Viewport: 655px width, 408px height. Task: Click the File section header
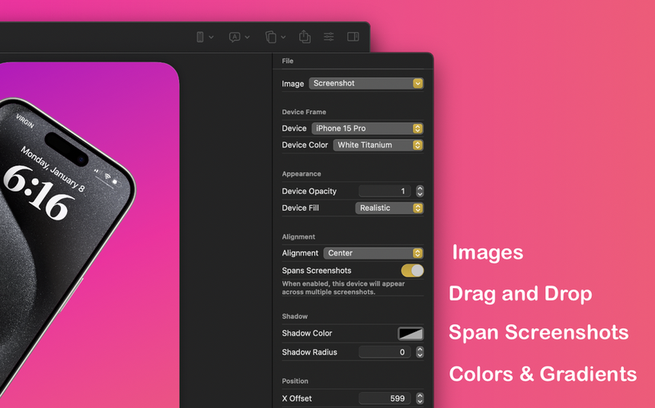tap(287, 61)
